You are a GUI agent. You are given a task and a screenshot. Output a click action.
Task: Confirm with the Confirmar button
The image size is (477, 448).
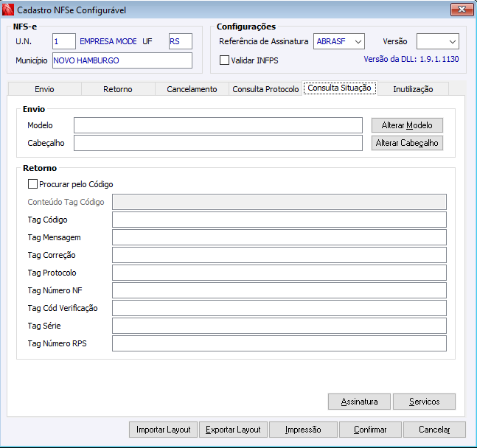pyautogui.click(x=370, y=430)
